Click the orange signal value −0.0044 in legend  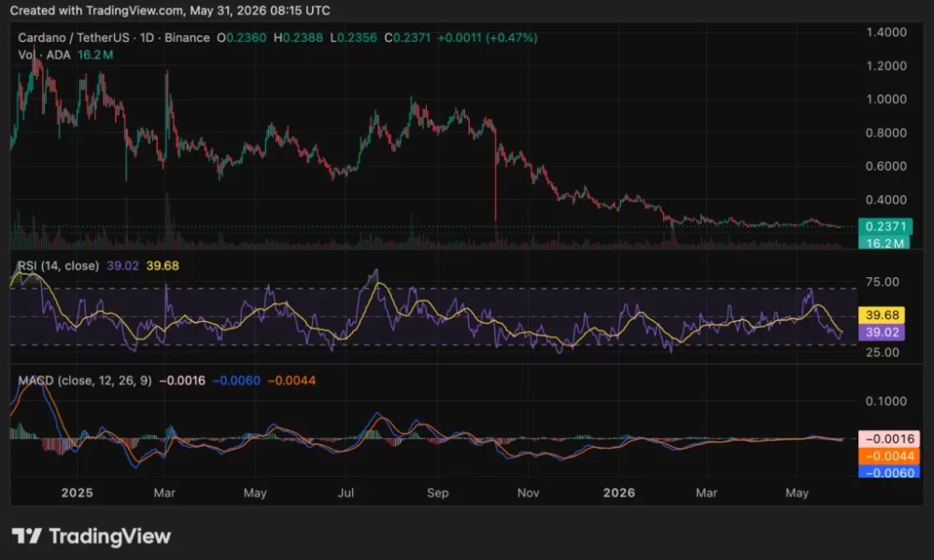(291, 380)
